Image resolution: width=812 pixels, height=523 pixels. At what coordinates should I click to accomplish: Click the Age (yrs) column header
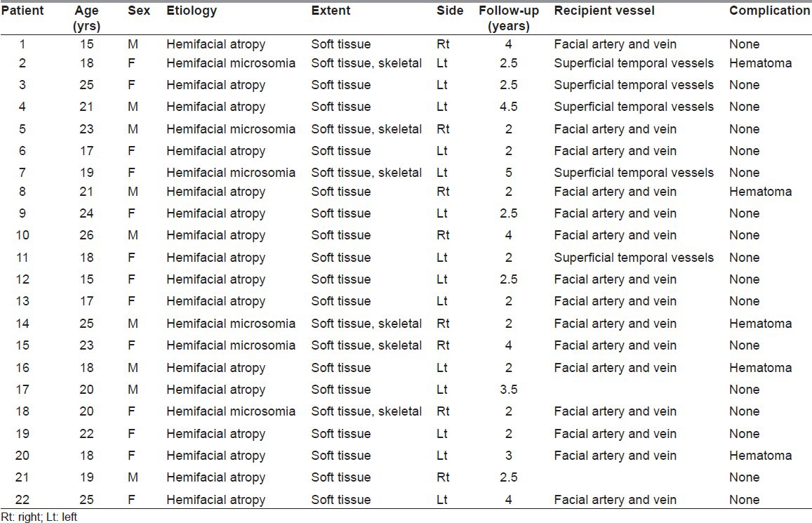86,19
